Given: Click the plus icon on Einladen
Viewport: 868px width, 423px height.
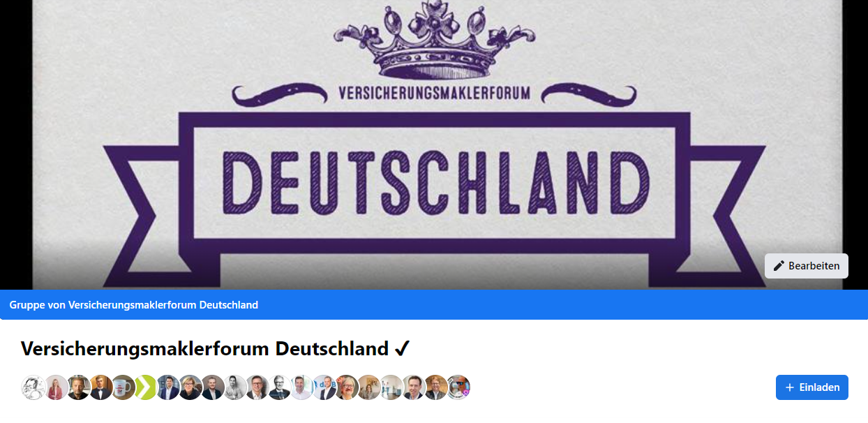Looking at the screenshot, I should [x=790, y=387].
